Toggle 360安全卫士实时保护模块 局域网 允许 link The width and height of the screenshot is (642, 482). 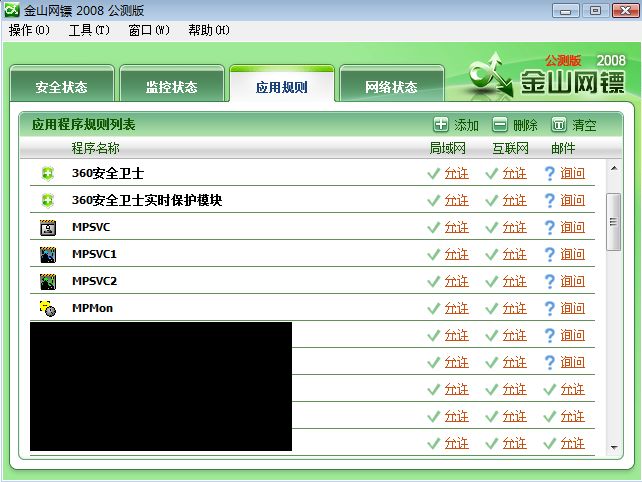pos(457,201)
